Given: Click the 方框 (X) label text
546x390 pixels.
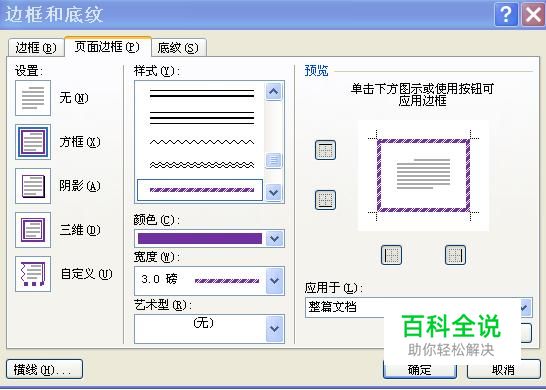Looking at the screenshot, I should [80, 142].
